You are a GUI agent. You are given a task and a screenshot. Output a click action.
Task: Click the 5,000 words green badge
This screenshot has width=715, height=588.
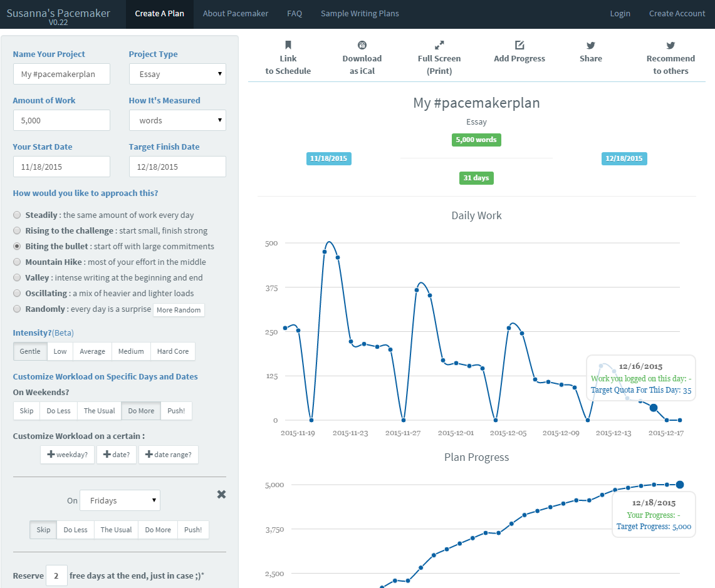[476, 140]
